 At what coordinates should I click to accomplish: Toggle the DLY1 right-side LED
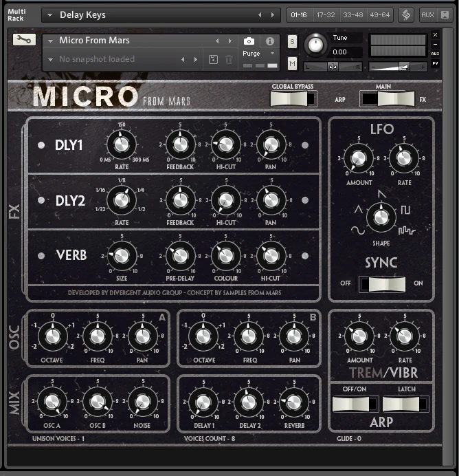[305, 145]
